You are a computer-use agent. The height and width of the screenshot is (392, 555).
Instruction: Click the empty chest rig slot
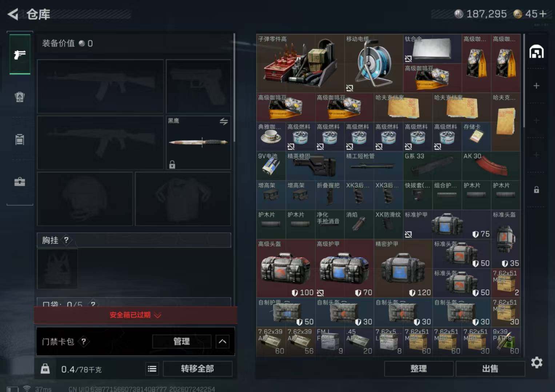57,269
